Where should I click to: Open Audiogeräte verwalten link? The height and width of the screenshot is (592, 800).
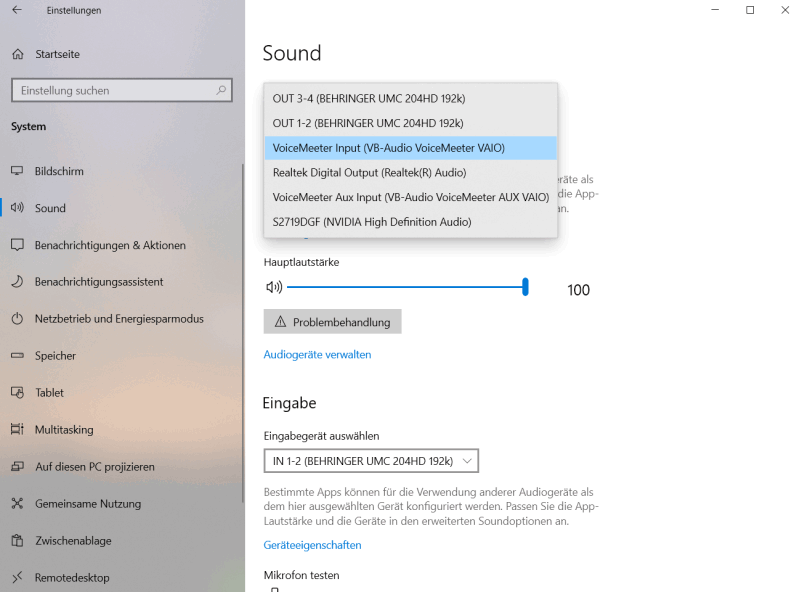[317, 355]
